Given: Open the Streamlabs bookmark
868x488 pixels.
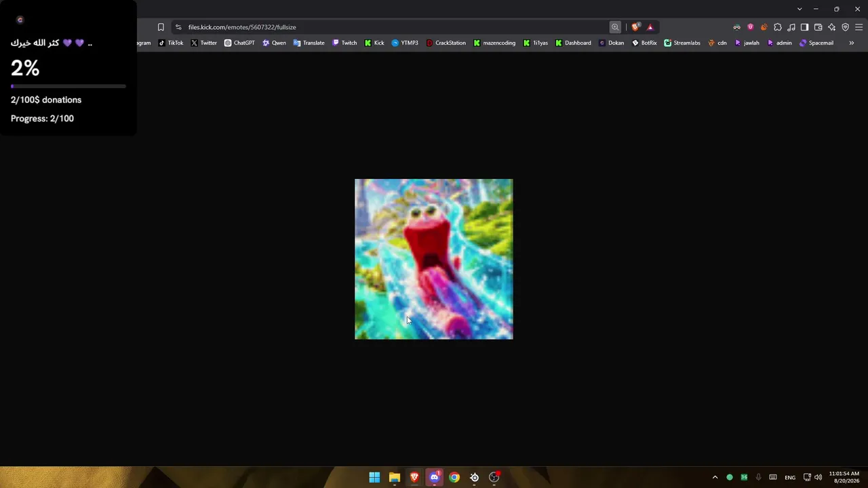Looking at the screenshot, I should [x=682, y=43].
